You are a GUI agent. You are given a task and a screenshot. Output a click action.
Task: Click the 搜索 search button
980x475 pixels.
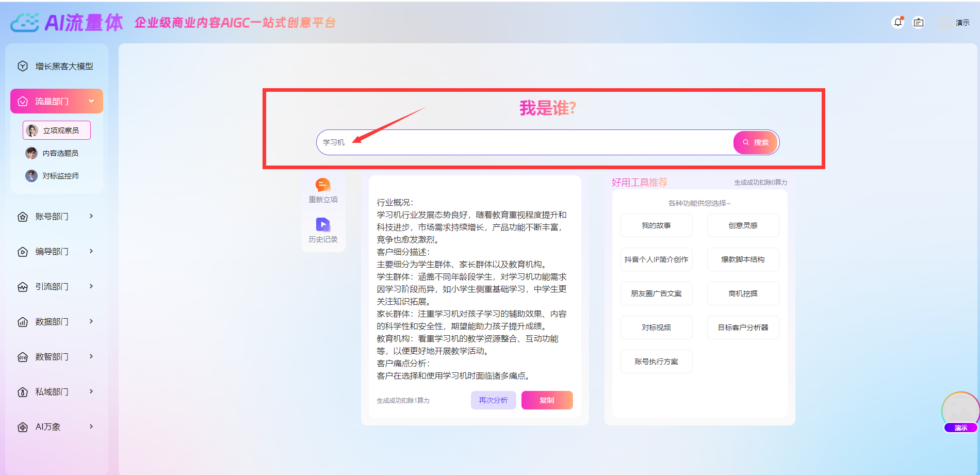click(755, 142)
